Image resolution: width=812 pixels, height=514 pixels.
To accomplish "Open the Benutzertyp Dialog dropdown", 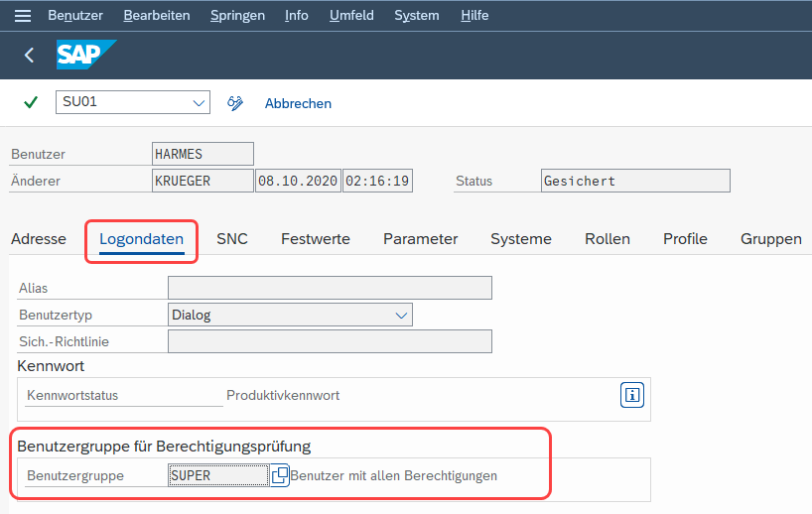I will tap(401, 316).
